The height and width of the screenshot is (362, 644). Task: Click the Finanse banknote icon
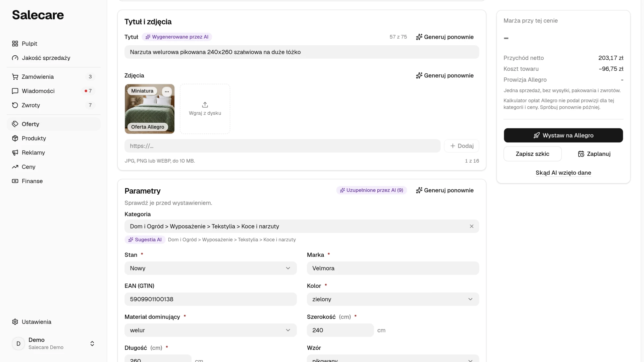[x=15, y=181]
